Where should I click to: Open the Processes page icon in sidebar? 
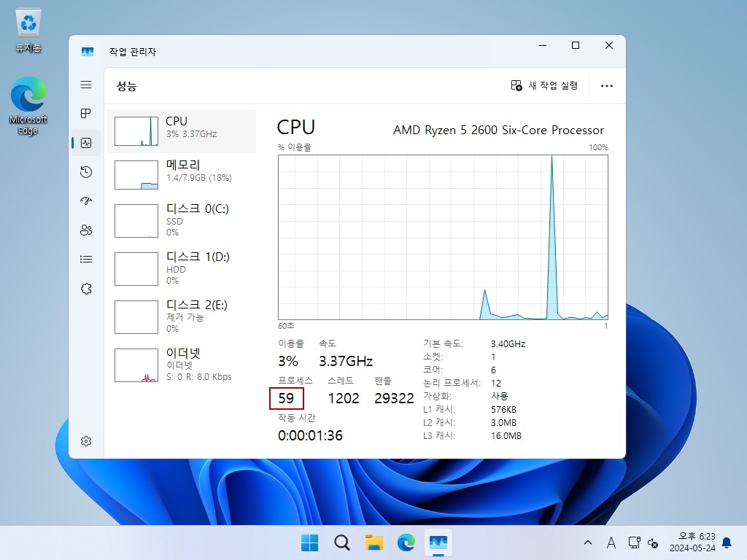click(x=86, y=113)
